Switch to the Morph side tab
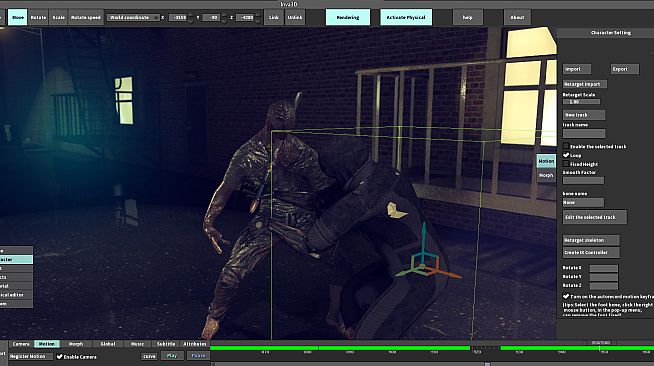This screenshot has width=654, height=366. click(546, 175)
